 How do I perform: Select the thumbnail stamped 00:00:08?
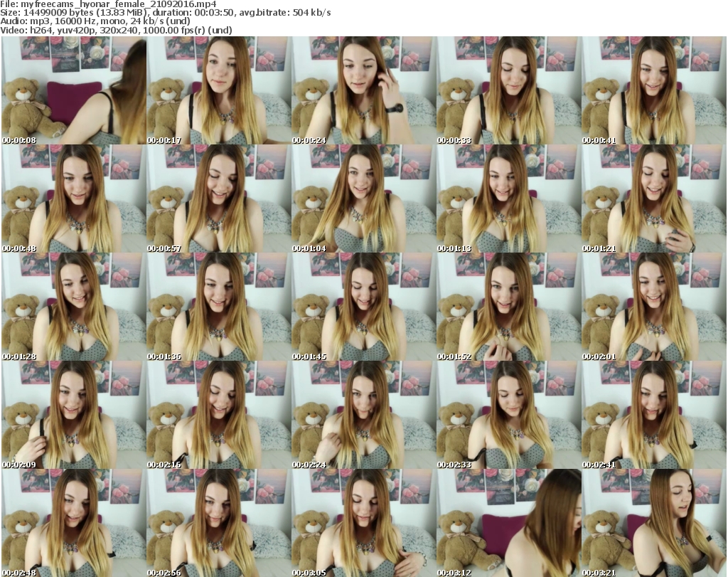pos(74,90)
